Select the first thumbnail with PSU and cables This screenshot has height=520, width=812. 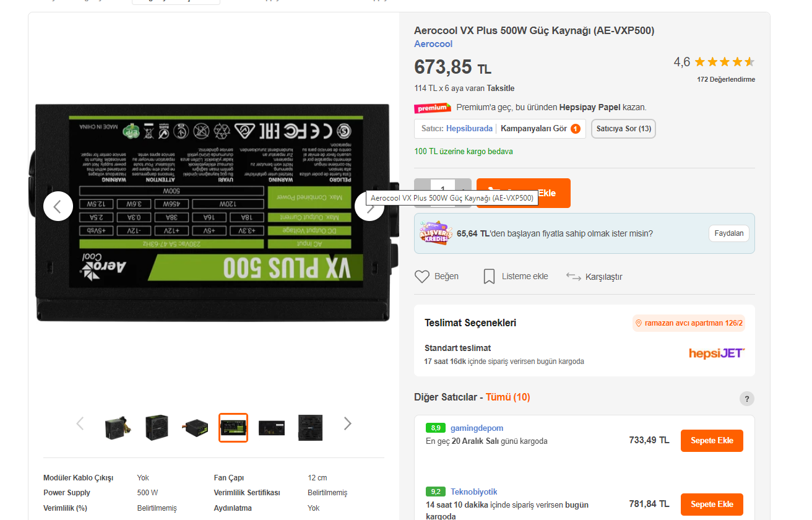pyautogui.click(x=118, y=427)
